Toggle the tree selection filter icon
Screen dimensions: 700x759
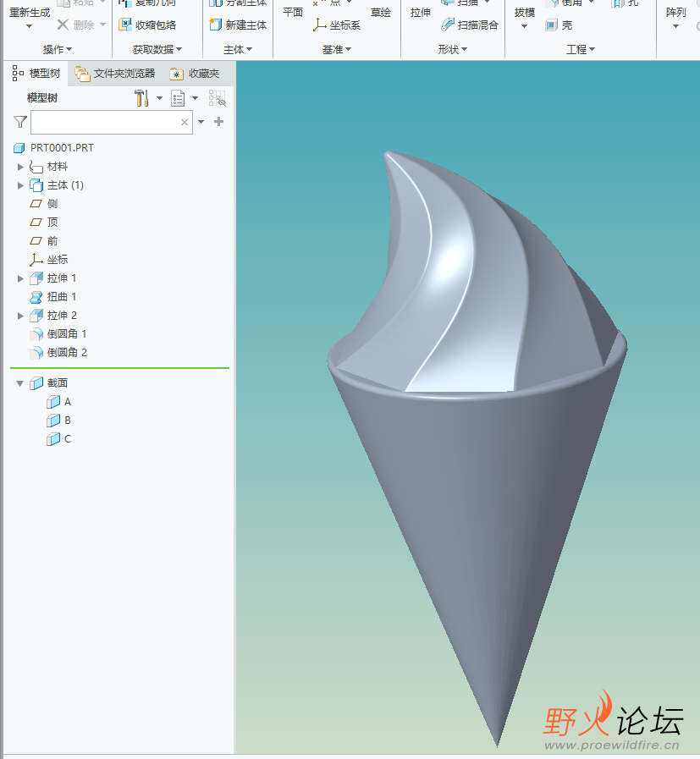[x=218, y=98]
